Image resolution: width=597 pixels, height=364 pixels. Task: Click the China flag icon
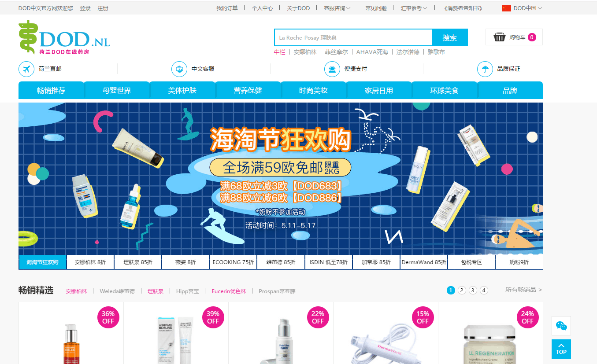tap(506, 8)
